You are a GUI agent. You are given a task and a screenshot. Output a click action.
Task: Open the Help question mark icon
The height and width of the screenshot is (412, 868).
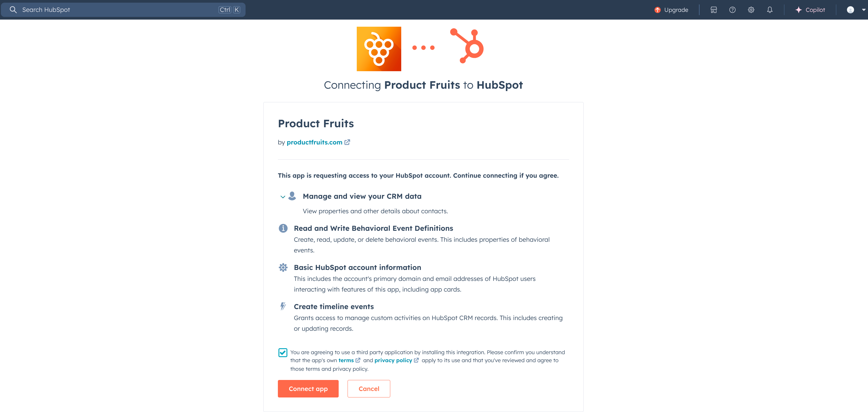pos(732,10)
